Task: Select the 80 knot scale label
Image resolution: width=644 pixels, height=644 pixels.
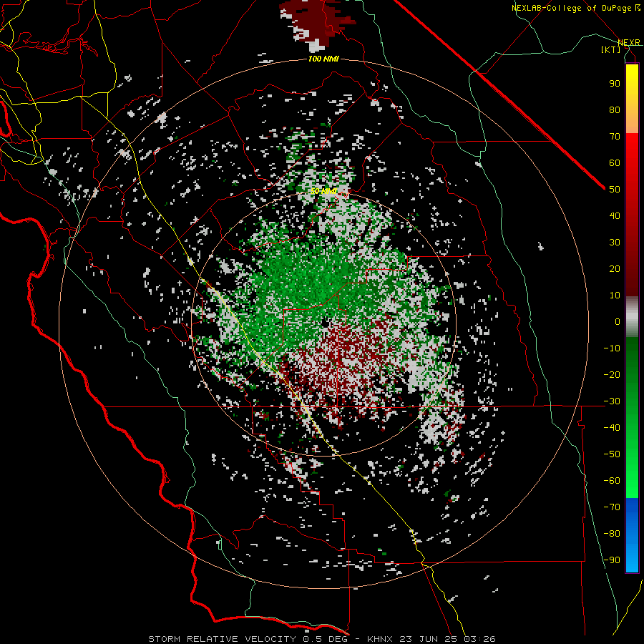Action: click(x=615, y=110)
